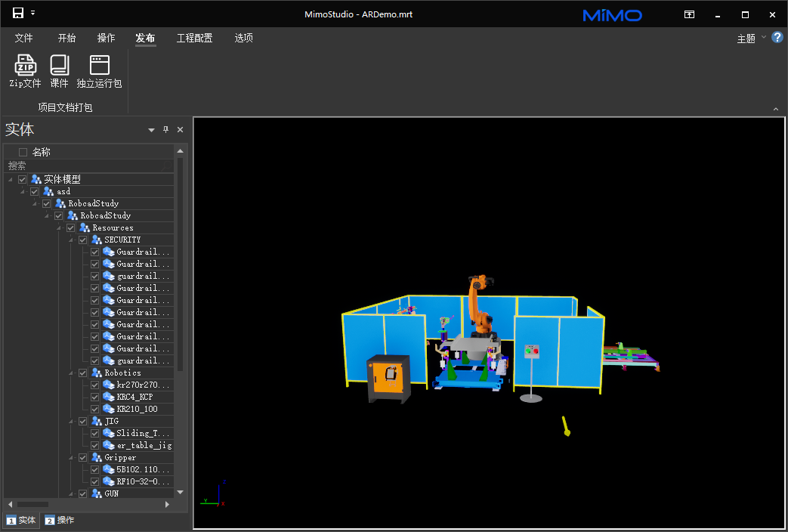Viewport: 788px width, 532px height.
Task: Click the Zip文件 export icon
Action: point(25,66)
